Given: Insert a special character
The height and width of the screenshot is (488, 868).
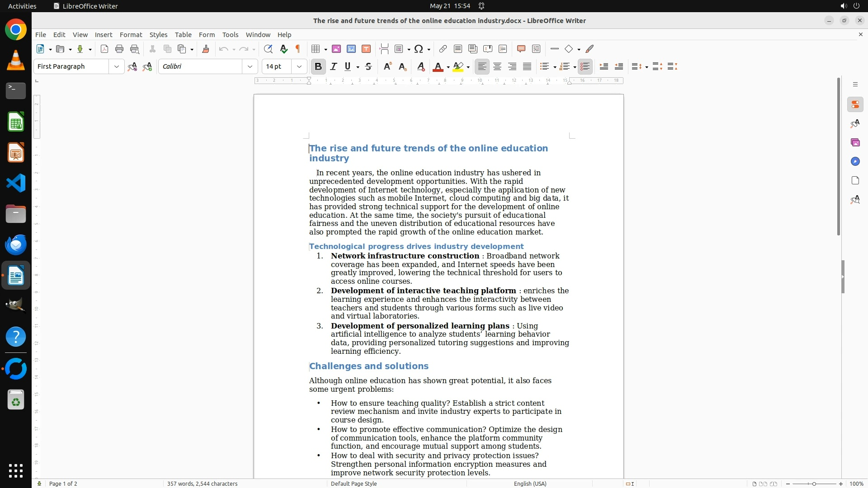Looking at the screenshot, I should click(419, 49).
